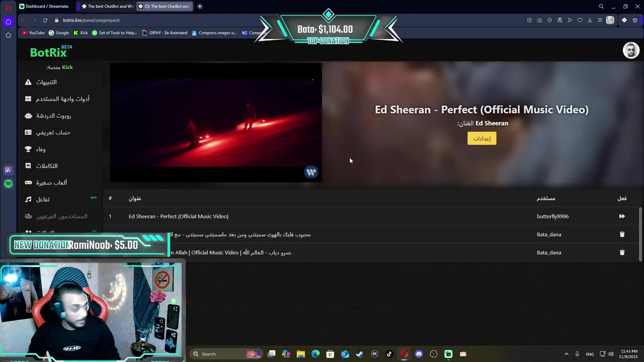Click the مستخدم column header
644x362 pixels.
[x=546, y=199]
